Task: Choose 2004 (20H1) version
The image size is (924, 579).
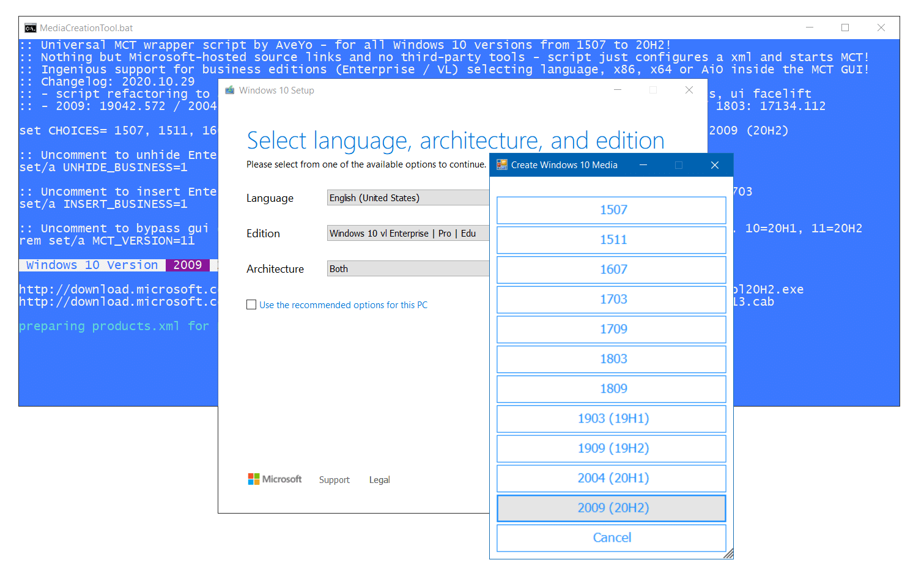Action: [x=611, y=479]
